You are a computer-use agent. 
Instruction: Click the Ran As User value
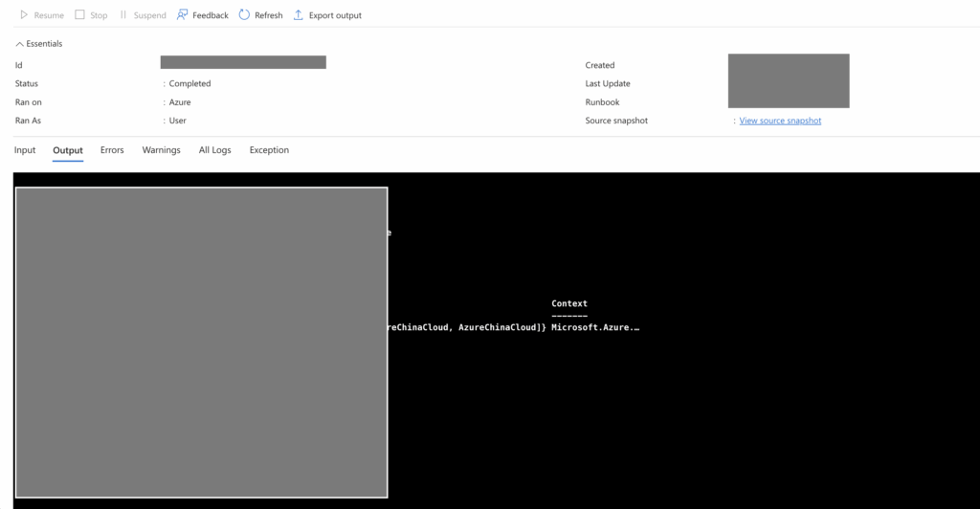click(x=177, y=121)
